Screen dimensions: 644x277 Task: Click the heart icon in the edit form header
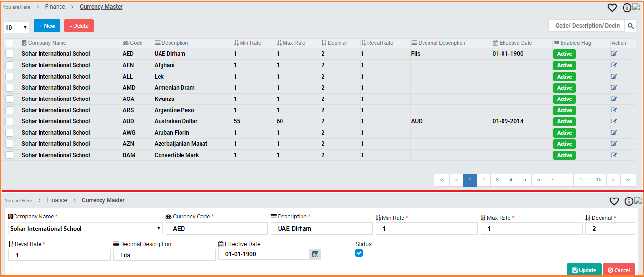pyautogui.click(x=614, y=201)
